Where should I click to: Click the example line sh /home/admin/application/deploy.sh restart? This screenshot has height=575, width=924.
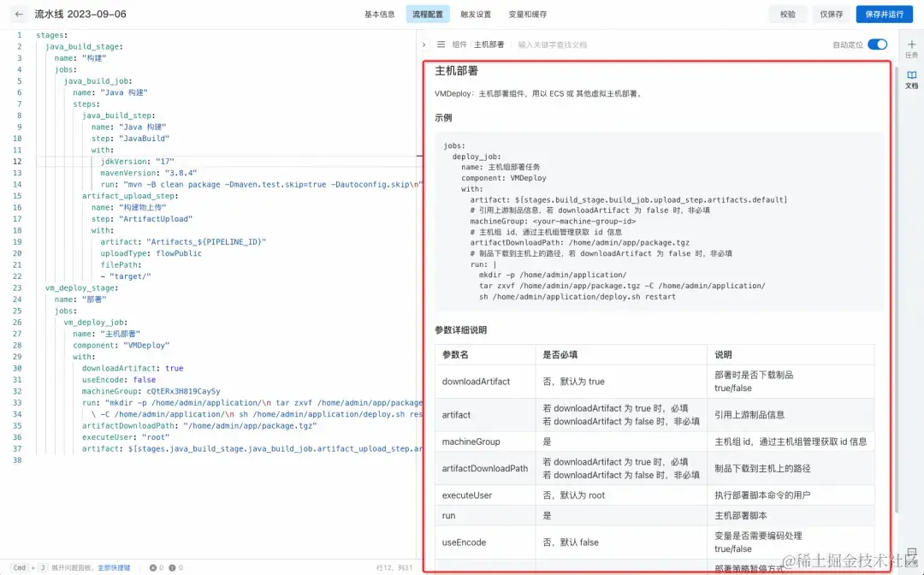click(577, 297)
